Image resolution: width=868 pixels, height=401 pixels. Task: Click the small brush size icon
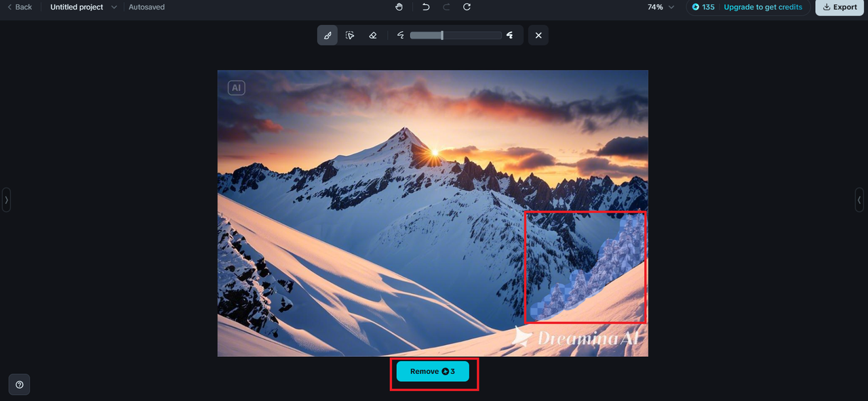(x=401, y=35)
